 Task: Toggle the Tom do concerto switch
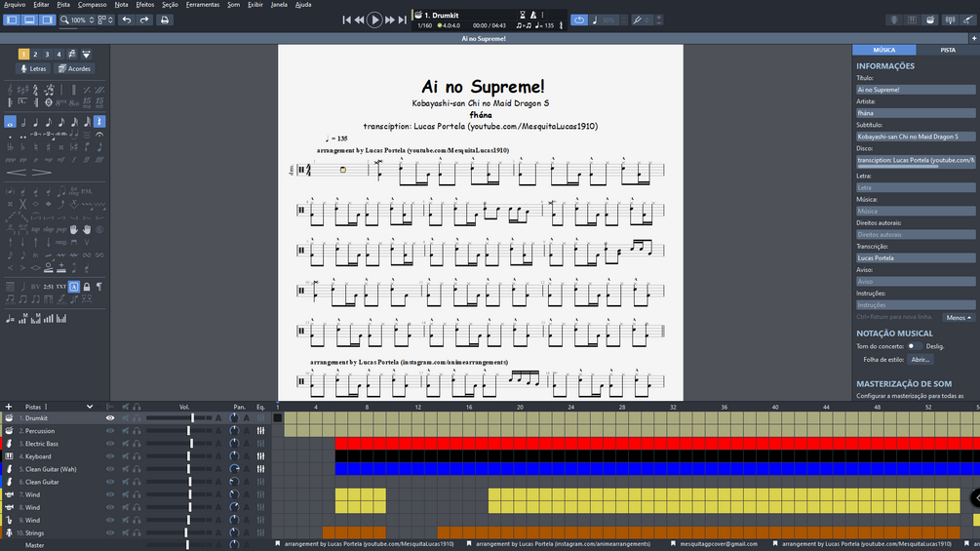914,346
